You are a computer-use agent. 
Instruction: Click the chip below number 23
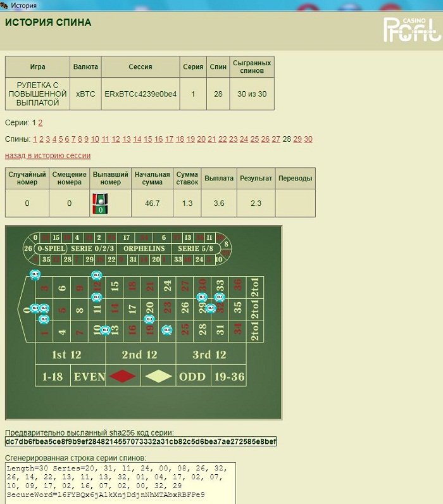point(166,329)
